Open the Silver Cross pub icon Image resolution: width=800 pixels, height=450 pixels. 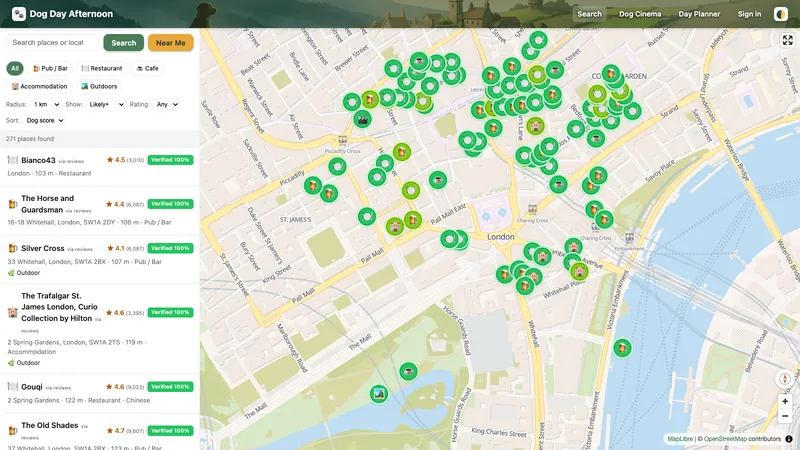(13, 248)
